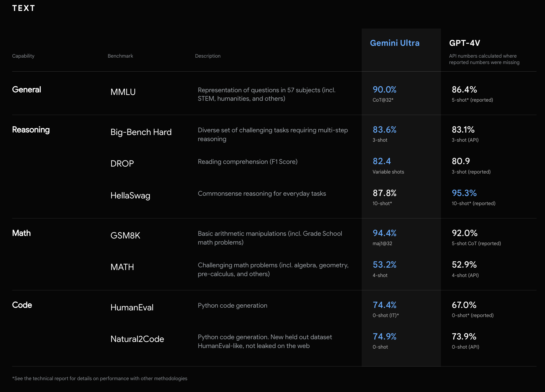Viewport: 545px width, 392px height.
Task: Select Gemini Ultra's 74.4% HumanEval score
Action: coord(384,305)
